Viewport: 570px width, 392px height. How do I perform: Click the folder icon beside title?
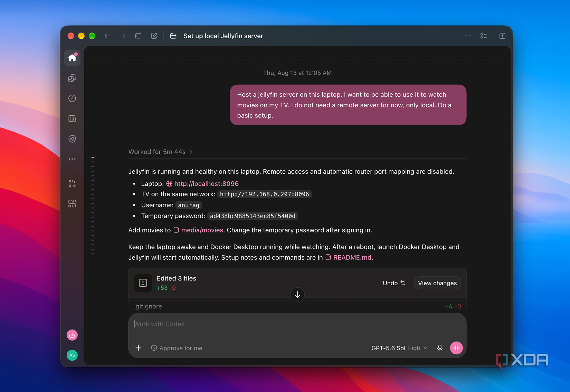pos(173,36)
